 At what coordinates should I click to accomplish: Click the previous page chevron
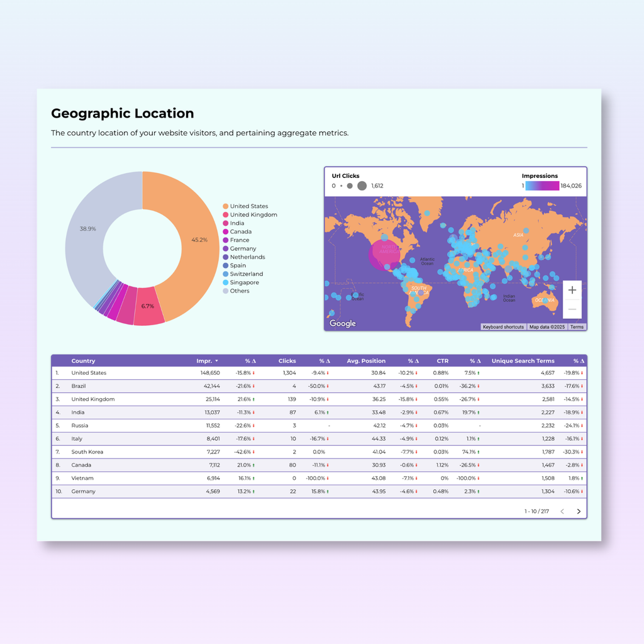click(562, 511)
